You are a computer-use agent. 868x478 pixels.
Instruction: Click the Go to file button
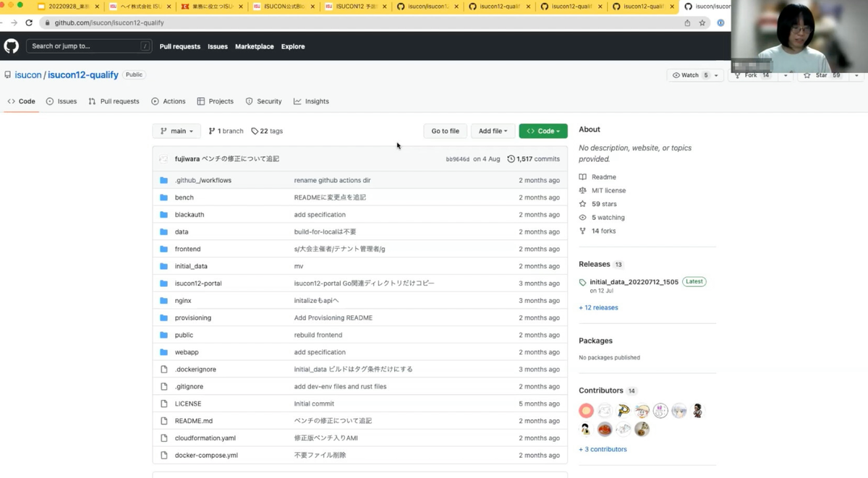point(445,131)
